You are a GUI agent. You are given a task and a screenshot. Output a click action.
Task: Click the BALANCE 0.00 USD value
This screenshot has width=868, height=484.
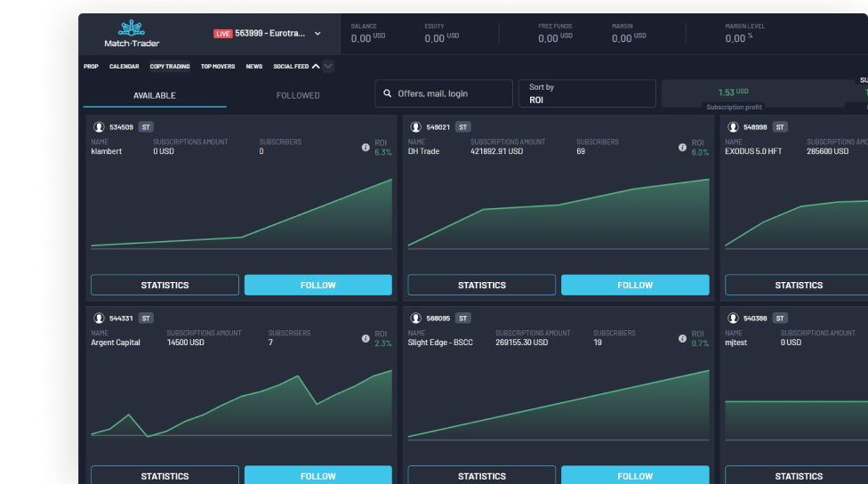coord(367,38)
